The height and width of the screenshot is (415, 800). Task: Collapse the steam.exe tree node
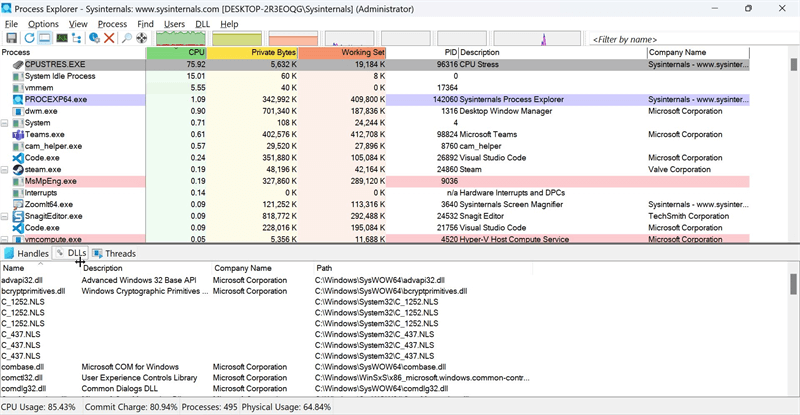click(5, 170)
